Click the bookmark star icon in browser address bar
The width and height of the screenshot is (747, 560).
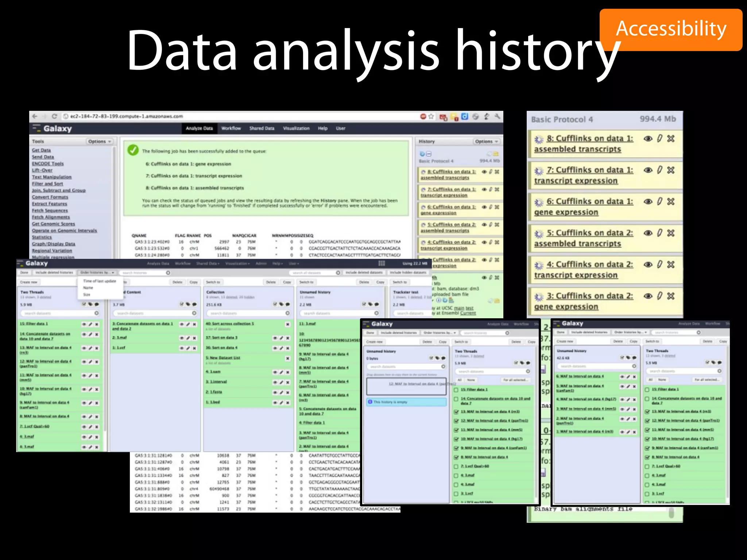click(x=431, y=116)
